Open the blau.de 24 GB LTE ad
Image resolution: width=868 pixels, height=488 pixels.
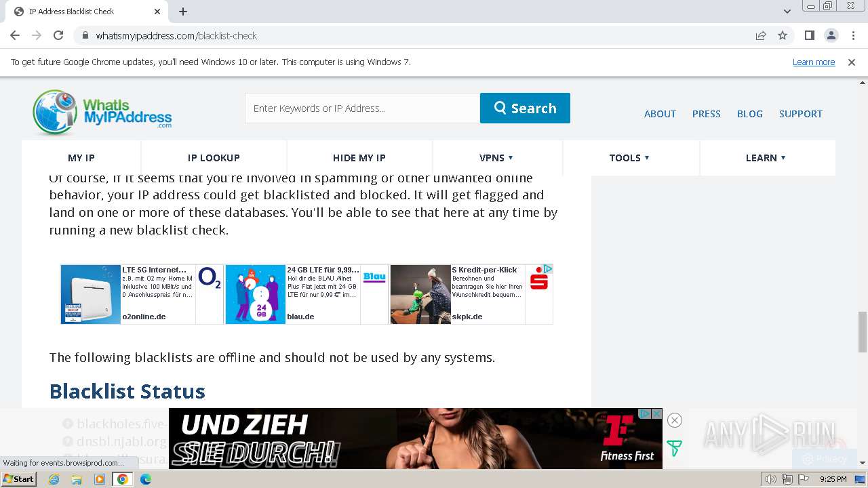(x=307, y=294)
